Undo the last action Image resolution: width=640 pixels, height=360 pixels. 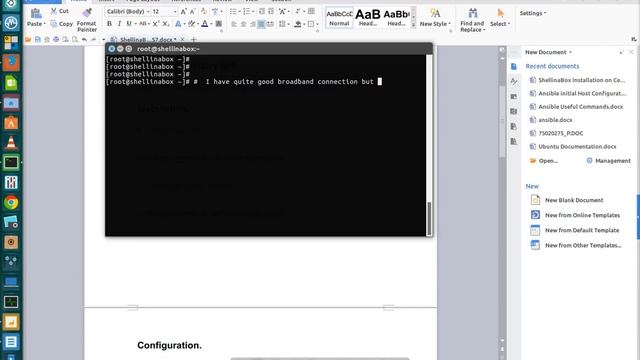point(84,39)
